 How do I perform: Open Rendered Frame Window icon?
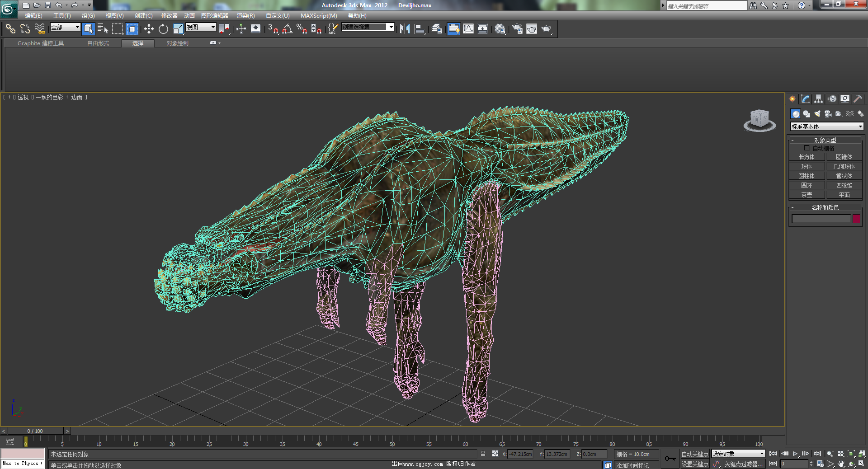532,29
